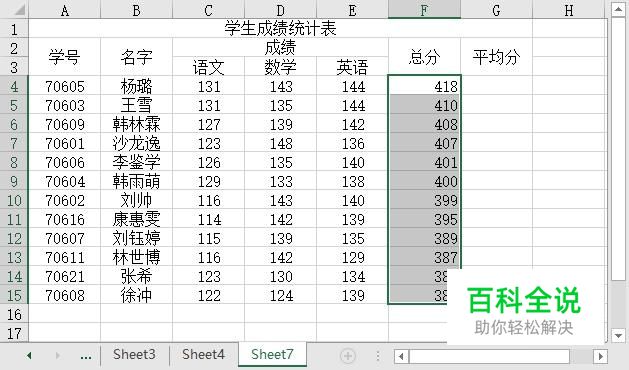
Task: Click total score cell 401
Action: tap(424, 162)
